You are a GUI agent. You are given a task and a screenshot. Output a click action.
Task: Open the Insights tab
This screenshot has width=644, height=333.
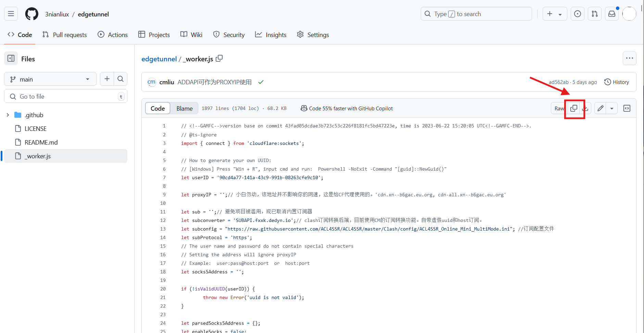(x=271, y=35)
